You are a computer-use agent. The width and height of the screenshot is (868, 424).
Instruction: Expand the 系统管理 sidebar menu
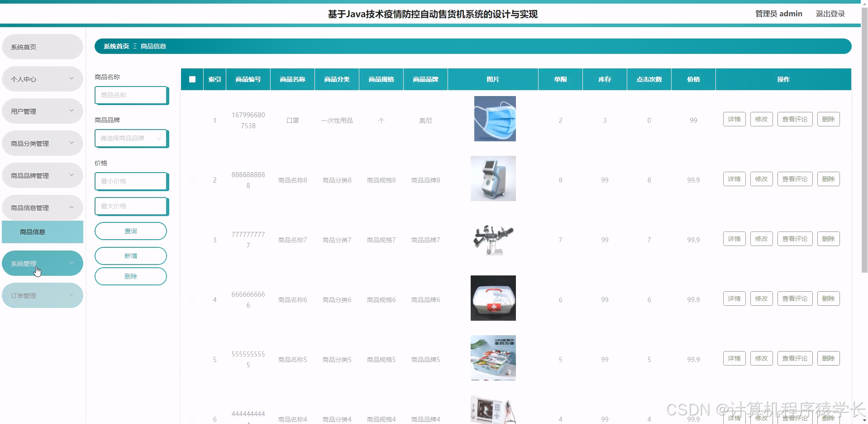42,263
